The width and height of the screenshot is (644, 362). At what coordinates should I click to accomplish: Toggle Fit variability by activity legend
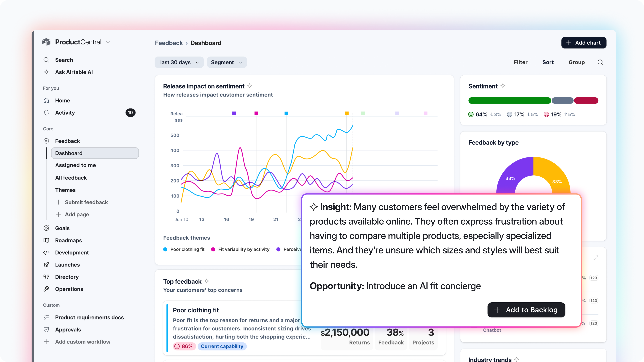pos(240,249)
